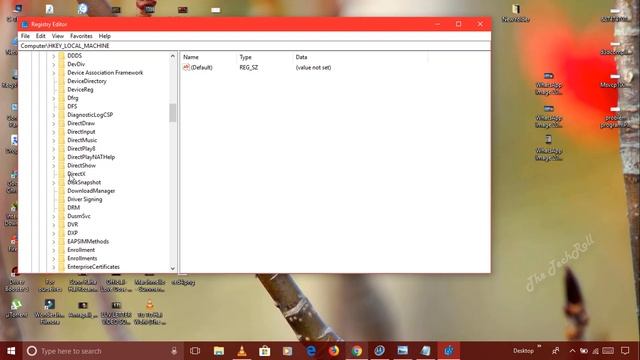Expand the DiagnosticLogCSP key
The height and width of the screenshot is (360, 640).
(53, 115)
